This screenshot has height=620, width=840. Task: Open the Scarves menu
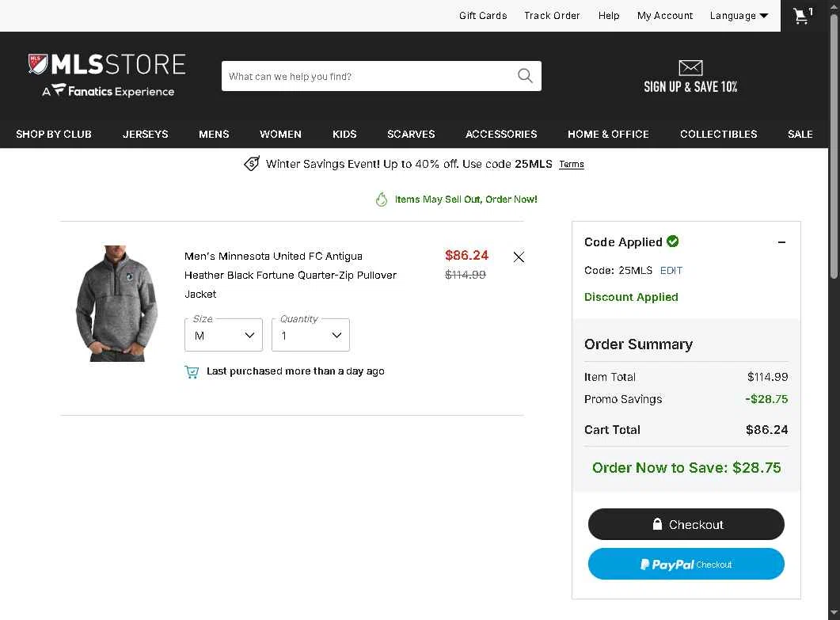click(411, 134)
